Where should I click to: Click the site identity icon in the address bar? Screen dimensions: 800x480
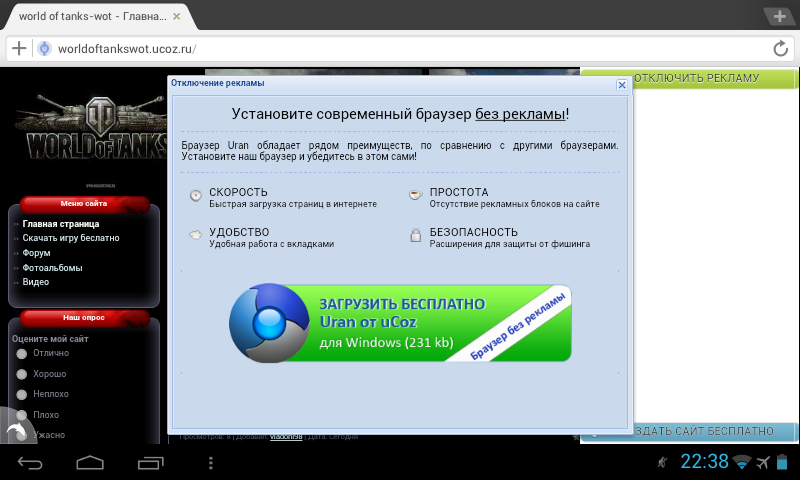click(44, 48)
